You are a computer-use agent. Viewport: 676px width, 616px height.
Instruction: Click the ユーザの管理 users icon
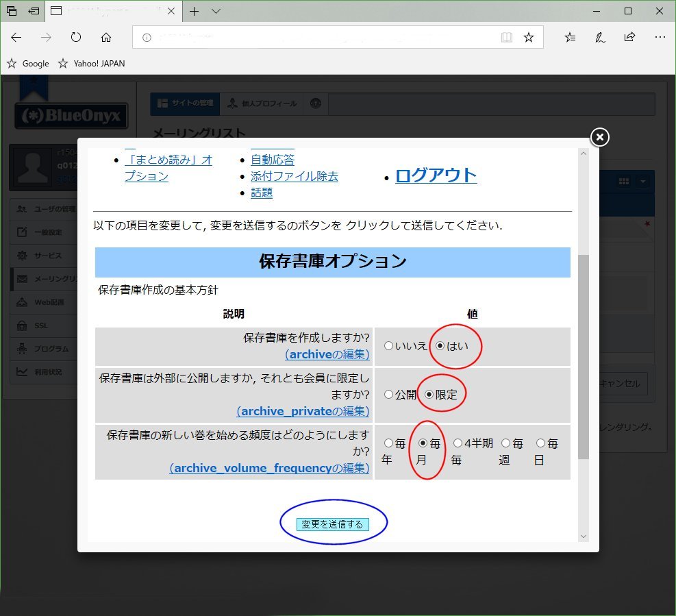coord(21,208)
